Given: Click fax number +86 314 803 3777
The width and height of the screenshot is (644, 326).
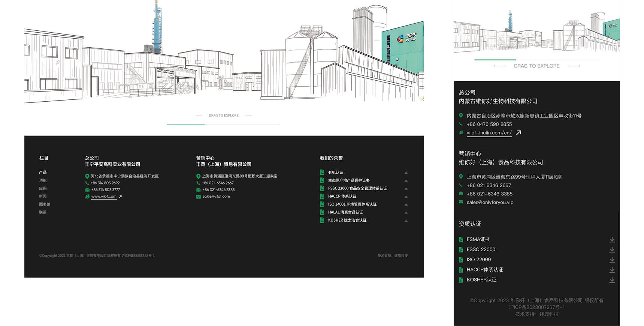Looking at the screenshot, I should [105, 190].
